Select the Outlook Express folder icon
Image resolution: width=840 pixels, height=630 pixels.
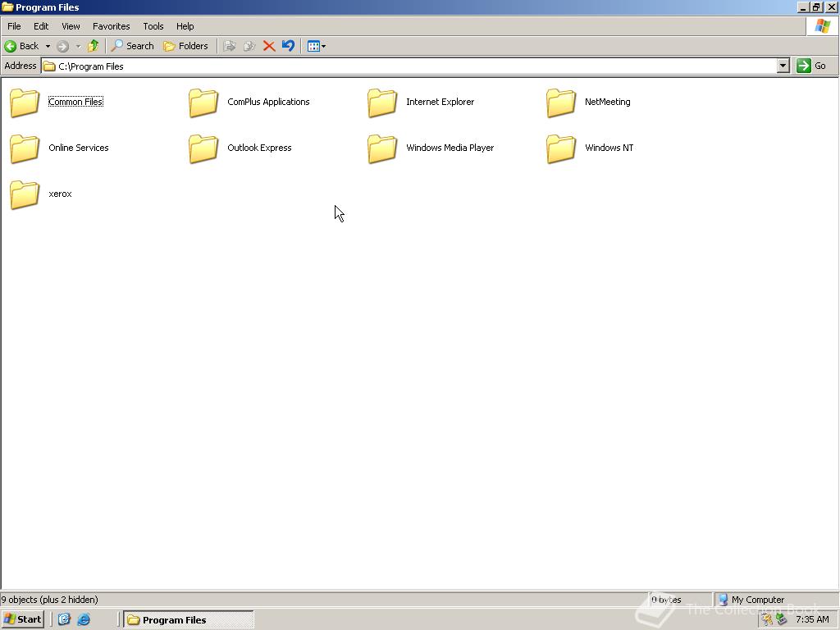[203, 148]
